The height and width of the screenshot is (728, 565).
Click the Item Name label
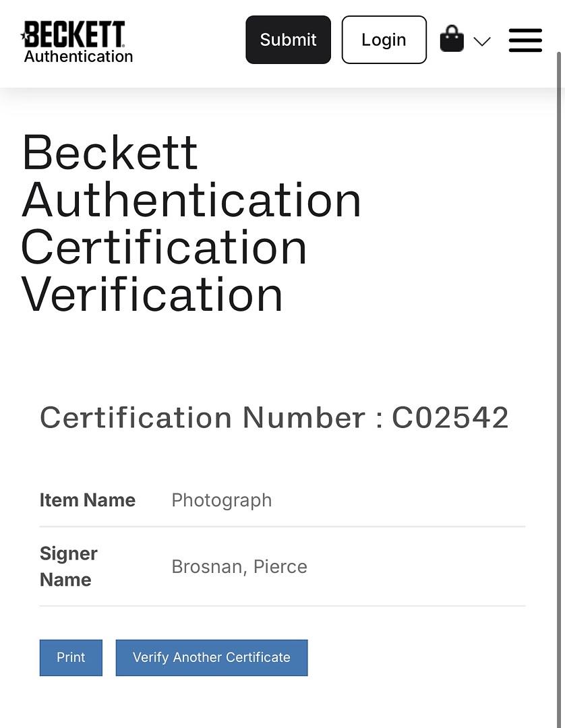click(88, 500)
